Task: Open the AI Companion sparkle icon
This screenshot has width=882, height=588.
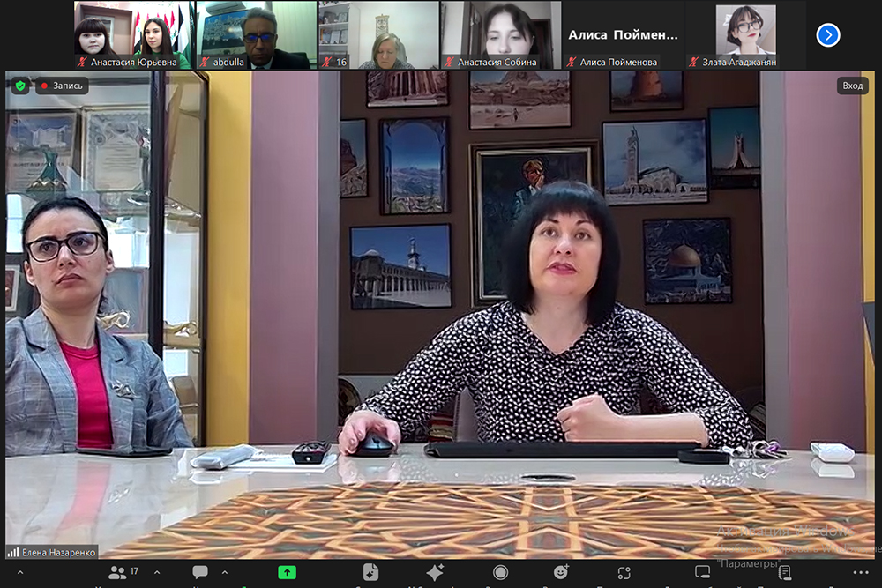Action: [x=435, y=572]
